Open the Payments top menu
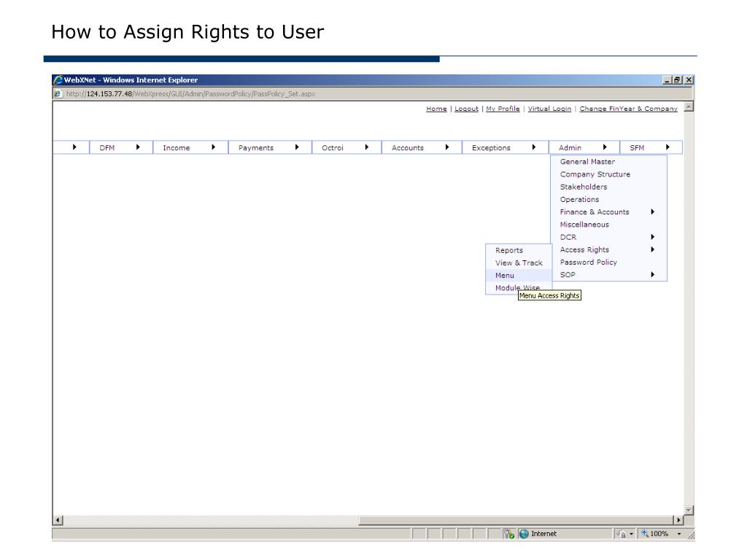747x560 pixels. (x=256, y=148)
